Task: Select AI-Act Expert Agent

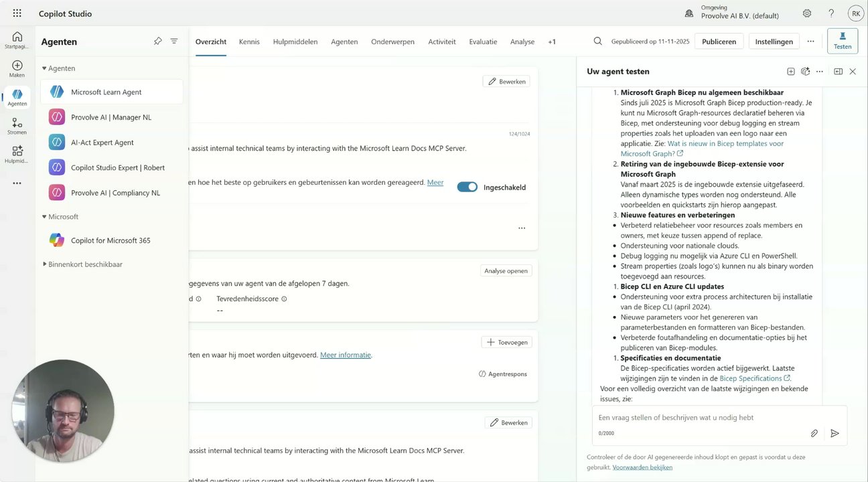Action: point(112,143)
